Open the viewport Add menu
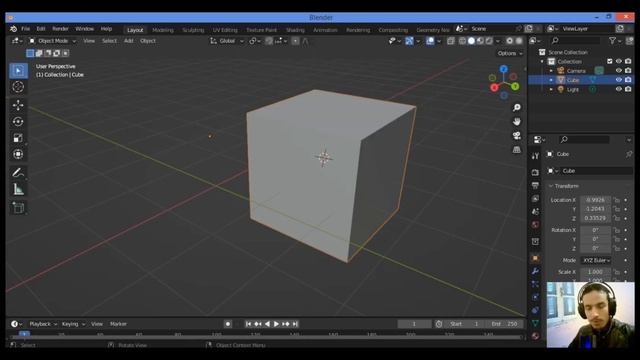640x360 pixels. 129,41
